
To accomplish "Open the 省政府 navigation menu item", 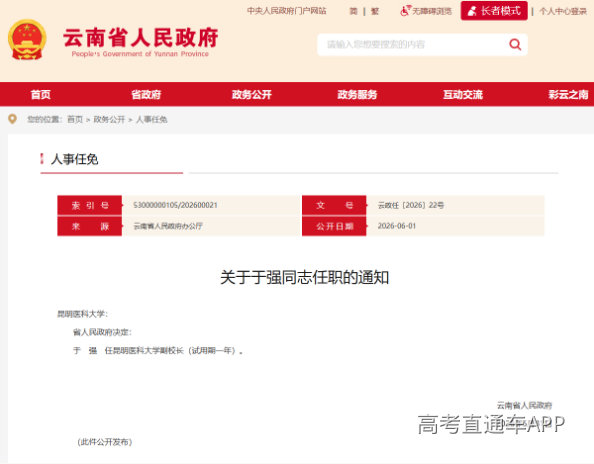I will click(146, 94).
